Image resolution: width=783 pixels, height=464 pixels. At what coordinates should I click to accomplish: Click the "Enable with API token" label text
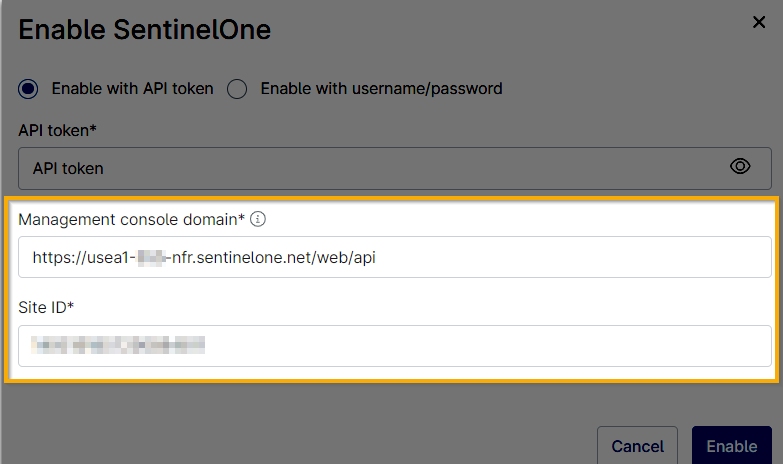point(132,88)
